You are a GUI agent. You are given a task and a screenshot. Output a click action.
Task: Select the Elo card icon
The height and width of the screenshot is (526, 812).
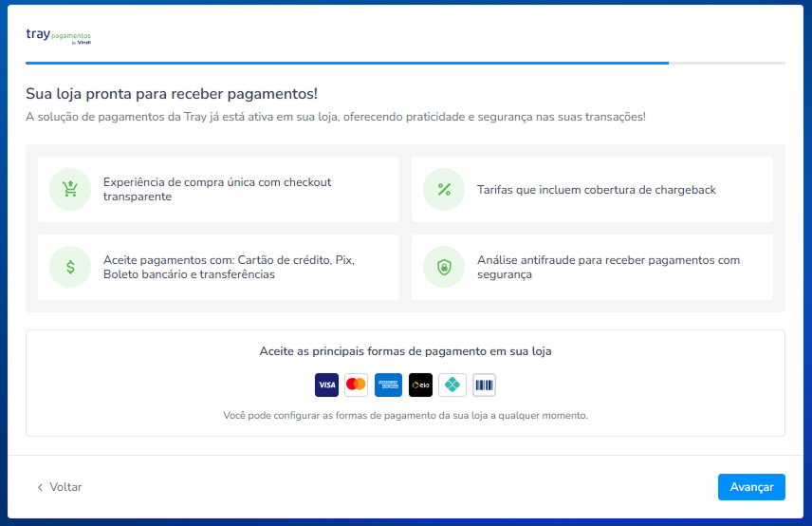pyautogui.click(x=420, y=385)
